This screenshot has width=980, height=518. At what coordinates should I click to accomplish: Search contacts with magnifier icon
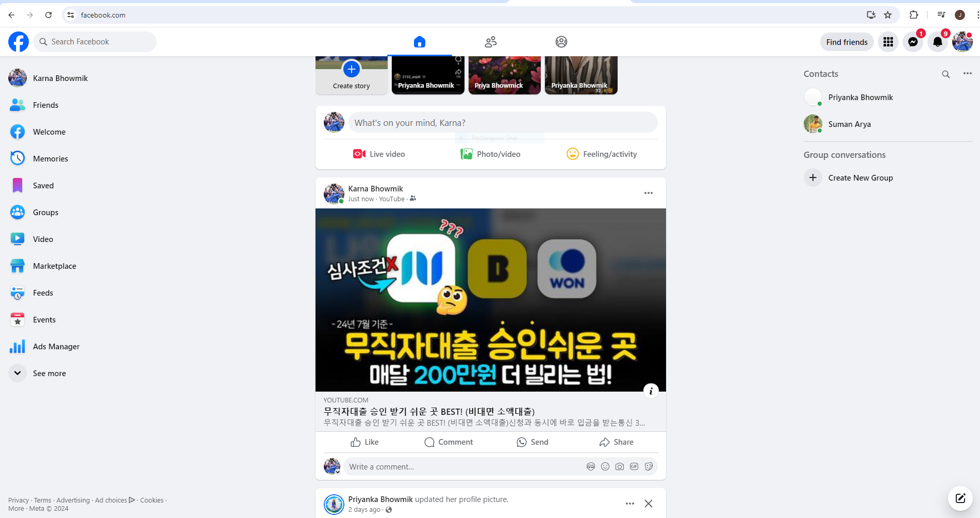pos(946,74)
